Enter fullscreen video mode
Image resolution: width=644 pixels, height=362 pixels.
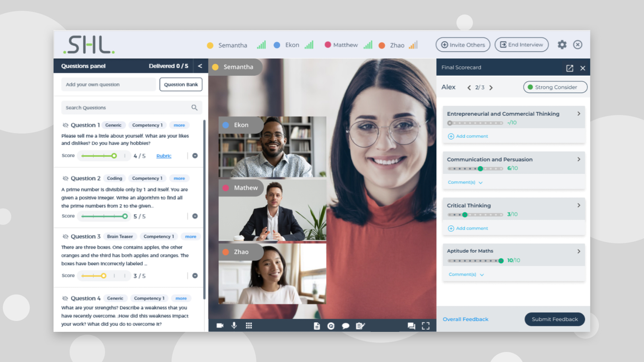point(425,326)
